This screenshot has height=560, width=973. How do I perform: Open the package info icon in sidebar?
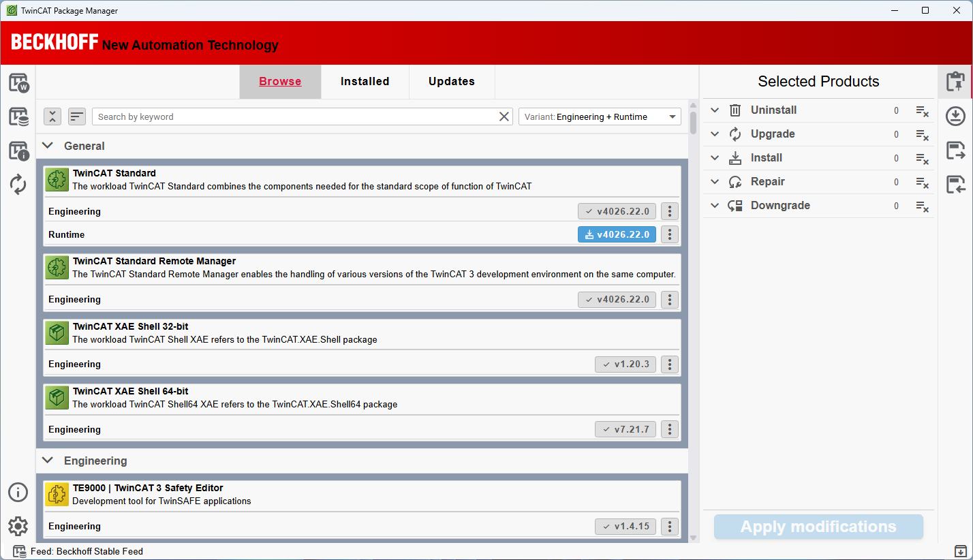click(x=18, y=151)
